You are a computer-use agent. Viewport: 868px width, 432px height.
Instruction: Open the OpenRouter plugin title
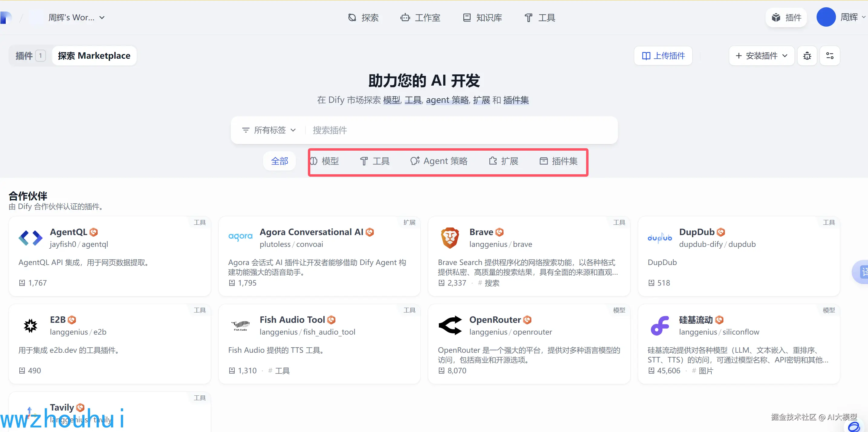click(x=495, y=319)
